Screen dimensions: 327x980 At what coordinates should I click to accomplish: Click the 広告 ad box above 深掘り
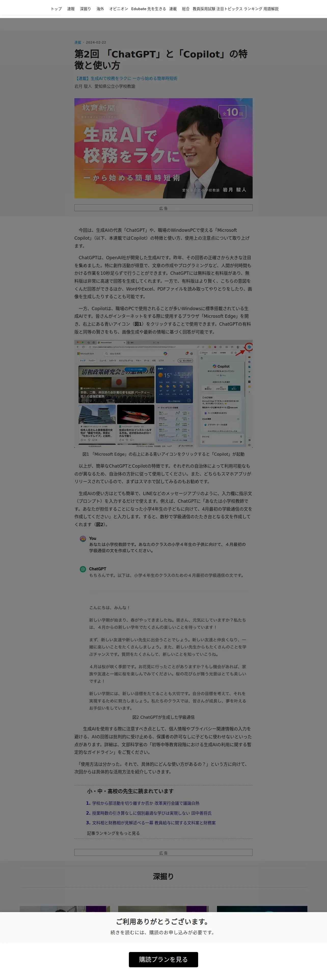tap(163, 853)
